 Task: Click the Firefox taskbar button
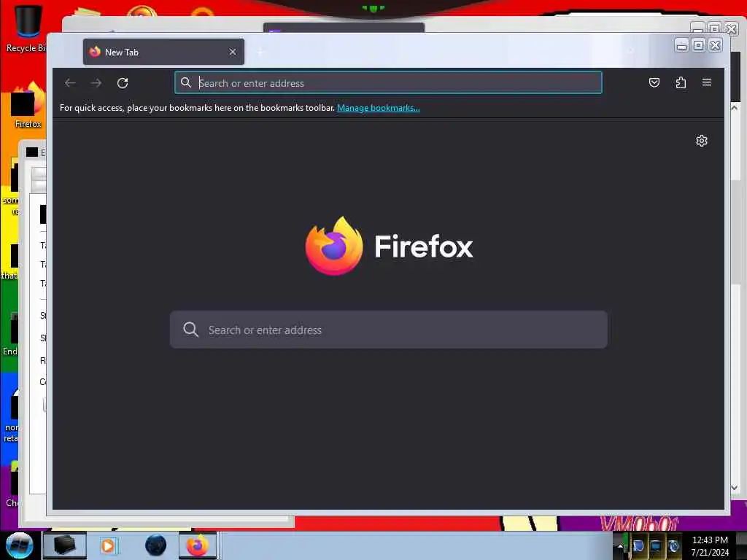point(198,545)
